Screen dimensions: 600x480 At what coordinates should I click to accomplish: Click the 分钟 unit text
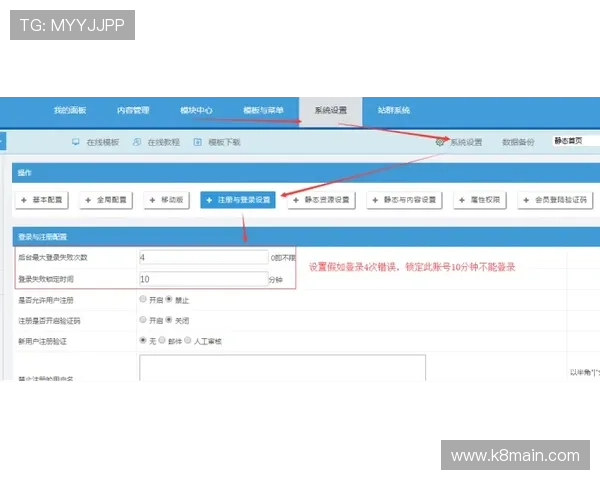[276, 280]
